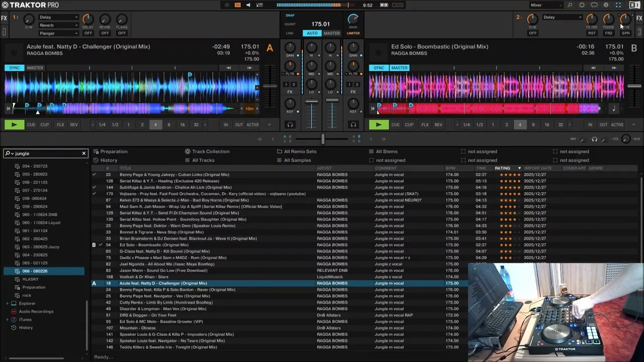The width and height of the screenshot is (644, 362).
Task: Toggle MASTER on Deck A
Action: pyautogui.click(x=35, y=68)
